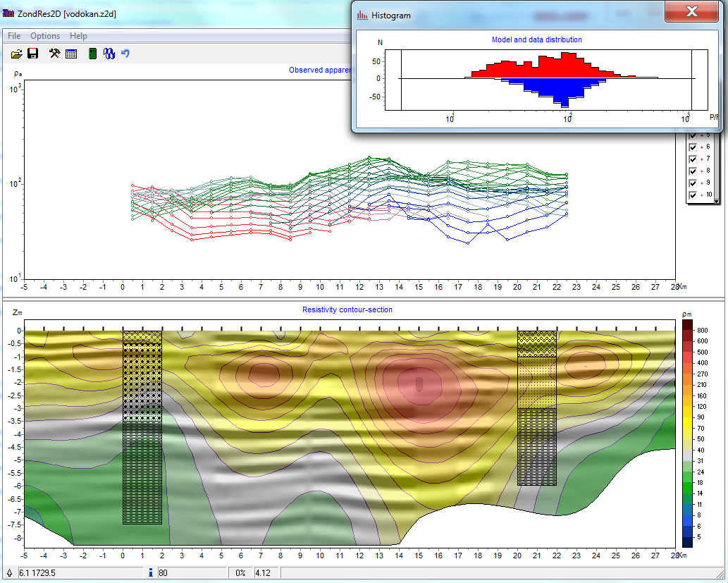Close the Histogram window

click(x=691, y=12)
